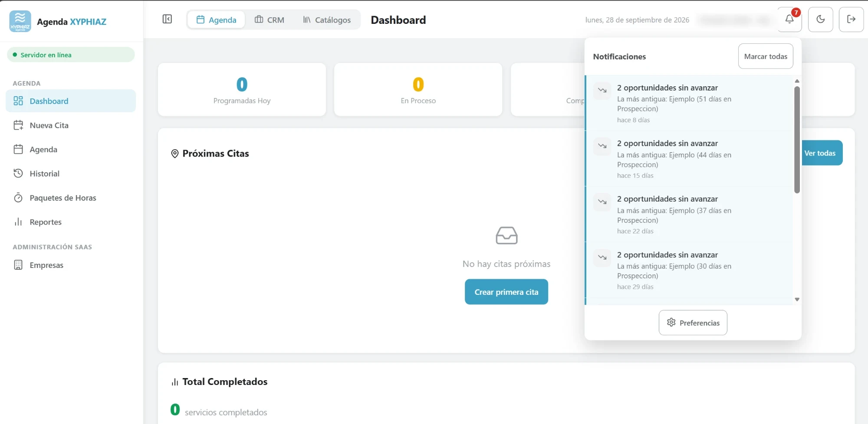Click the Empresas building icon

pos(18,265)
